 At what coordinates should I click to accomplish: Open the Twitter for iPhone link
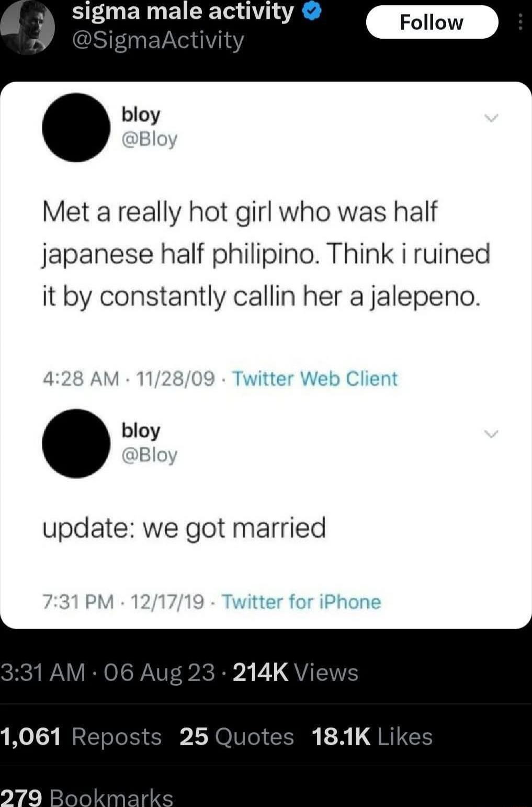(301, 601)
